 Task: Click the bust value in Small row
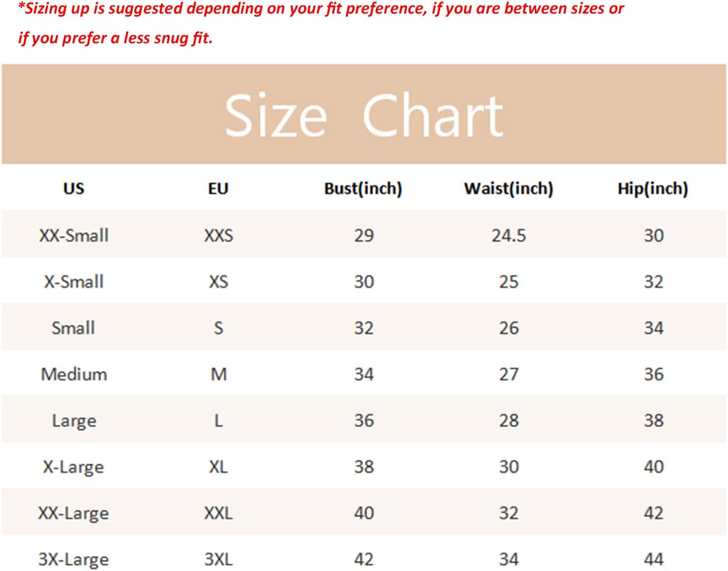[x=363, y=328]
